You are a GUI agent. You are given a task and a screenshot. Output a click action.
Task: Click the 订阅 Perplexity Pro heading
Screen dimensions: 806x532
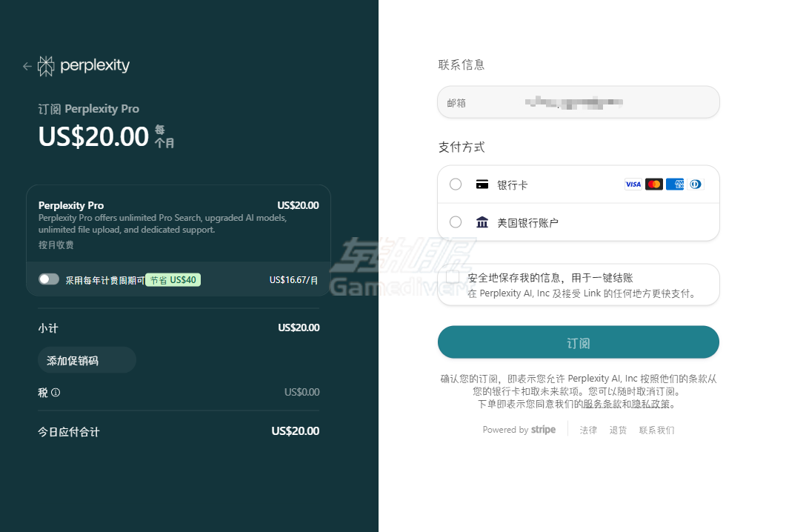[88, 109]
